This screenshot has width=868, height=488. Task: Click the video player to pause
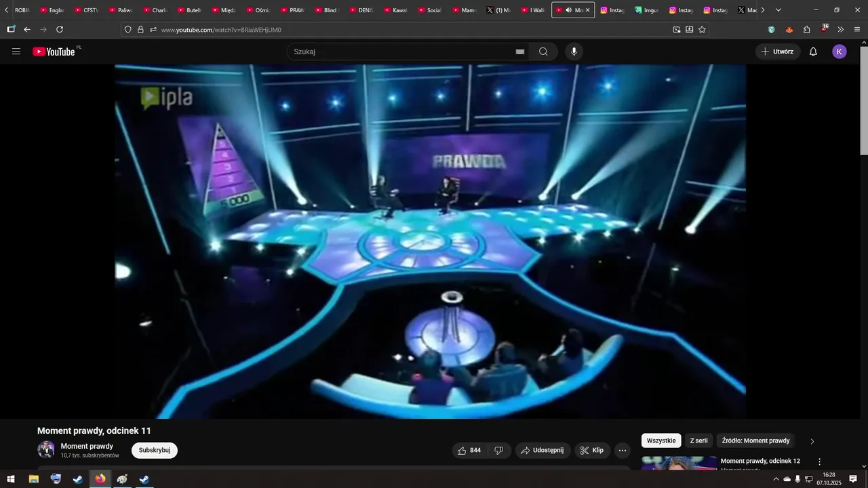430,241
